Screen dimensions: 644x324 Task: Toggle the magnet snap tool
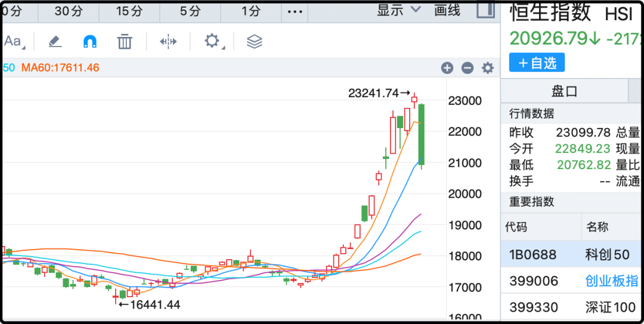[x=89, y=42]
